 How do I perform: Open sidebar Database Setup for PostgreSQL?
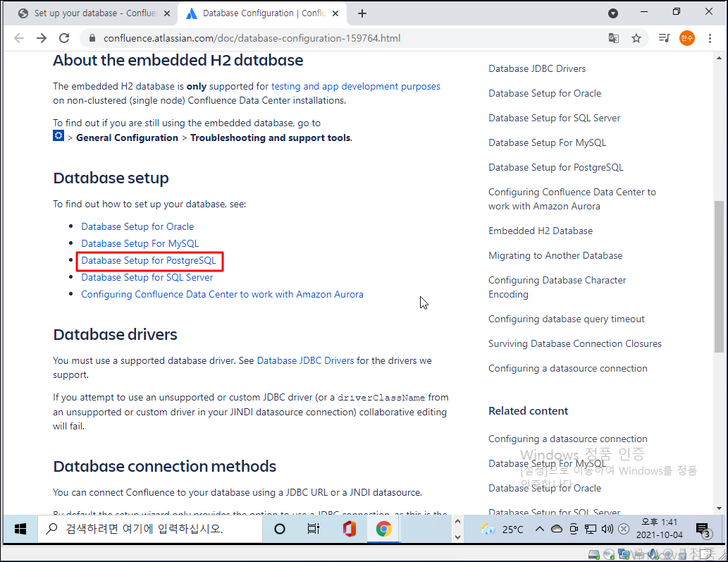[556, 167]
